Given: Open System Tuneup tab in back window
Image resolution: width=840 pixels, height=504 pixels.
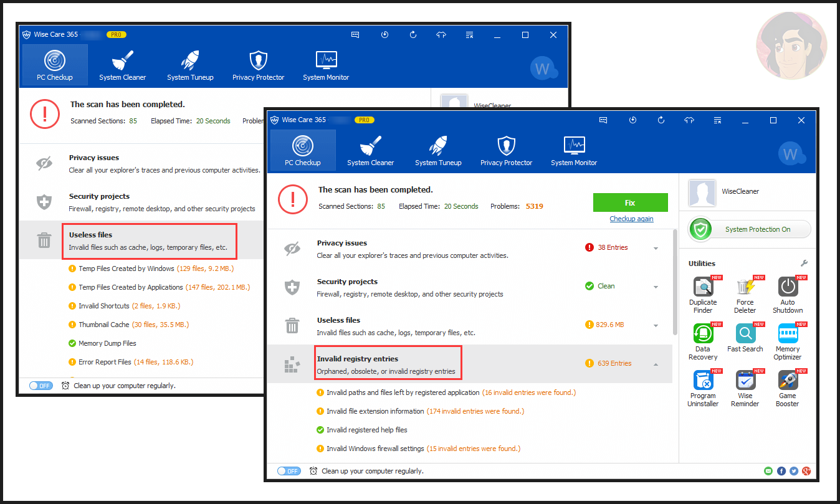Looking at the screenshot, I should click(190, 65).
